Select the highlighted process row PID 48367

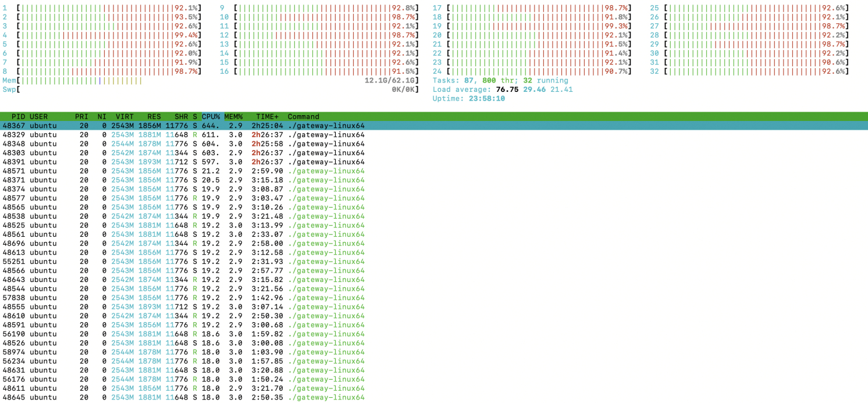[434, 126]
